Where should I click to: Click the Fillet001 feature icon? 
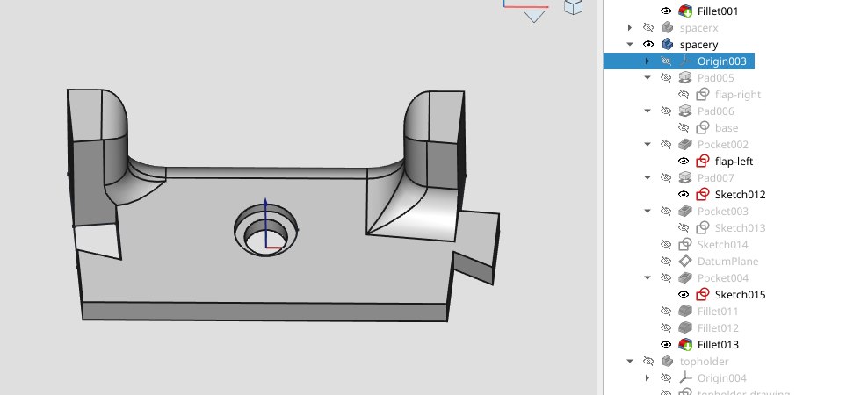[685, 11]
